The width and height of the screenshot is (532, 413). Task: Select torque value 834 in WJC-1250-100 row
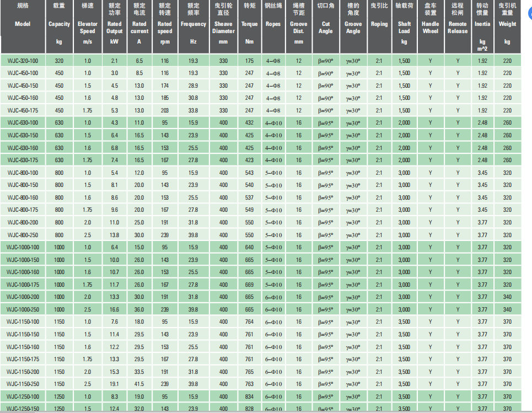[x=249, y=396]
